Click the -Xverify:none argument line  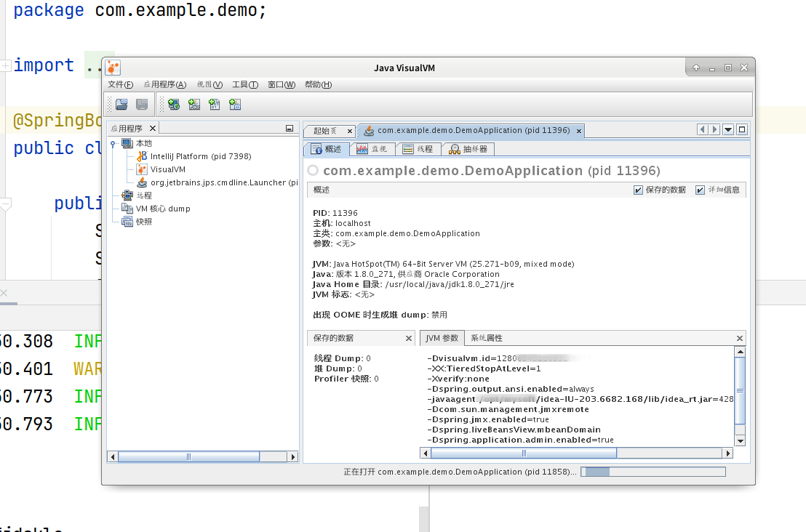(x=458, y=379)
